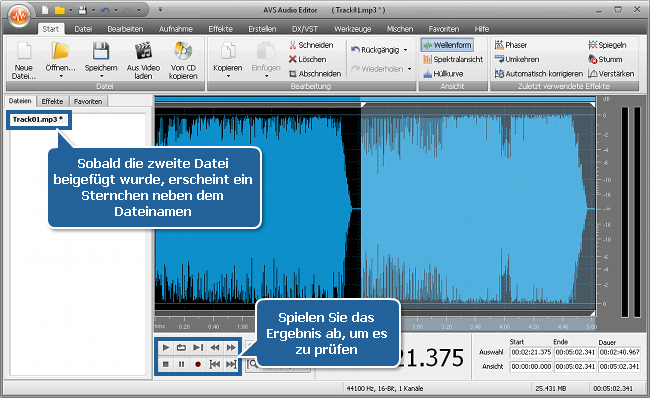Screen dimensions: 650x398
Task: Expand the dropdown arrow next to quick access save
Action: [93, 10]
